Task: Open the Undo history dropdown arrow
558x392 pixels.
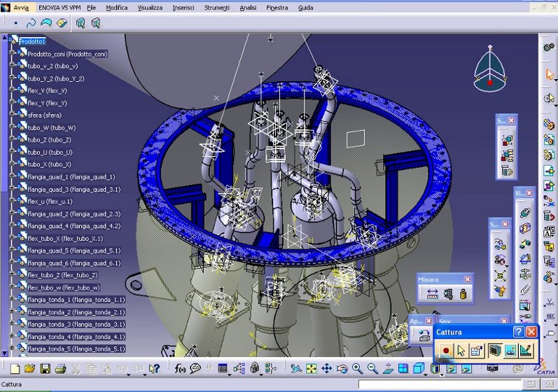Action: 128,375
